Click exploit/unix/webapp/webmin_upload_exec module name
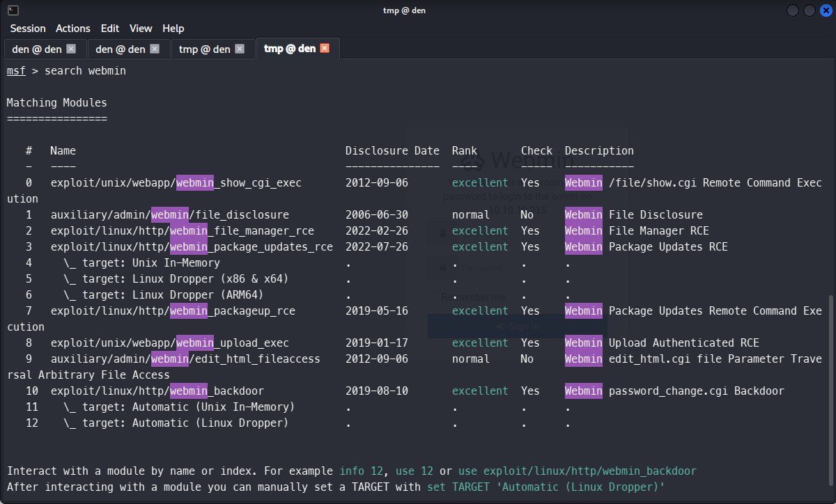The image size is (836, 504). tap(170, 343)
